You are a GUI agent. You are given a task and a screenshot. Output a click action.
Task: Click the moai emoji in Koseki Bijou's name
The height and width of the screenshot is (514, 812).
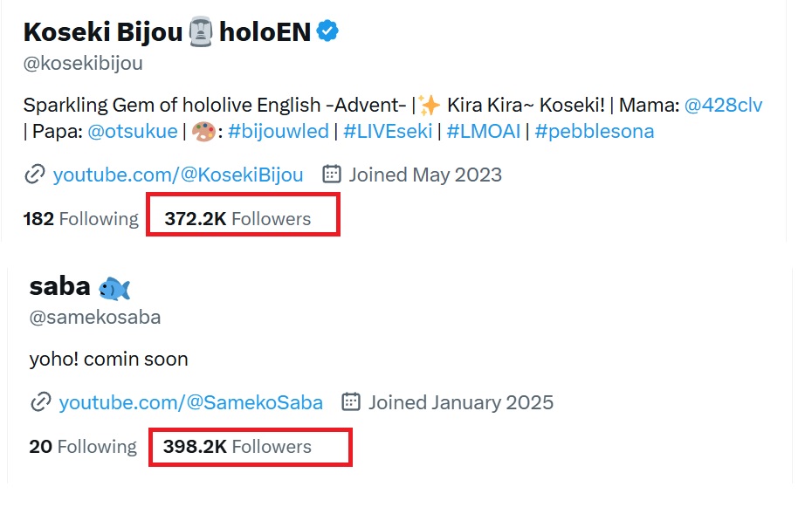(x=201, y=31)
